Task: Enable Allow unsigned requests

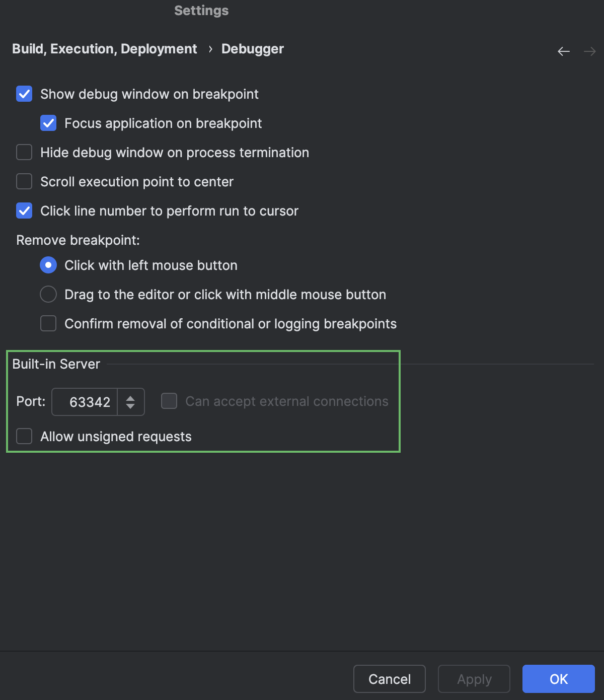Action: [x=24, y=436]
